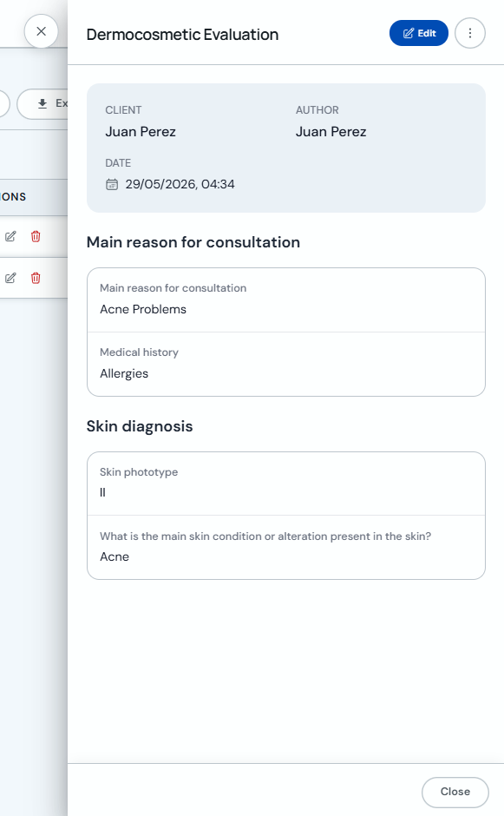Viewport: 504px width, 816px height.
Task: Close the panel with the X icon
Action: tap(41, 31)
